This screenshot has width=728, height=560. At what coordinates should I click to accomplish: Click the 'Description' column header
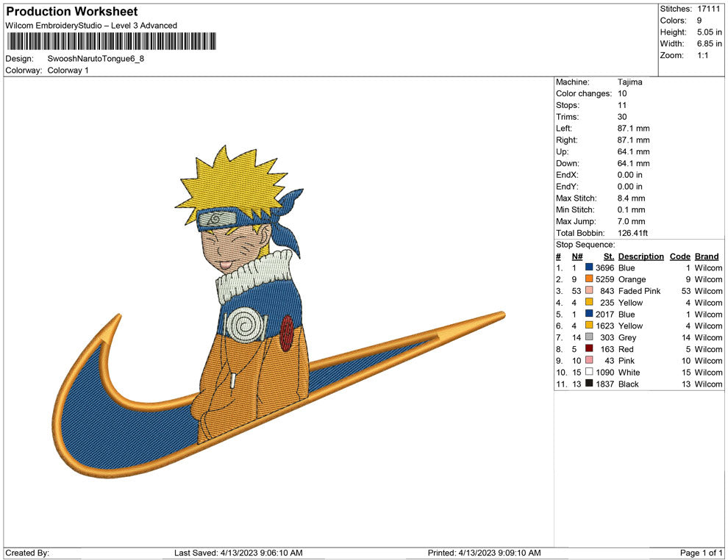(x=641, y=256)
